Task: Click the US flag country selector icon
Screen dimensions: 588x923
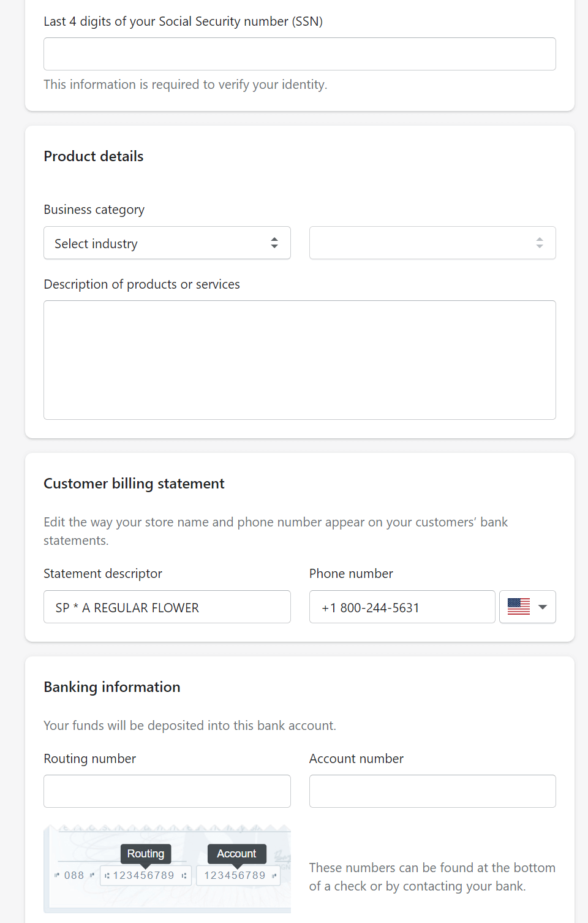Action: tap(519, 607)
